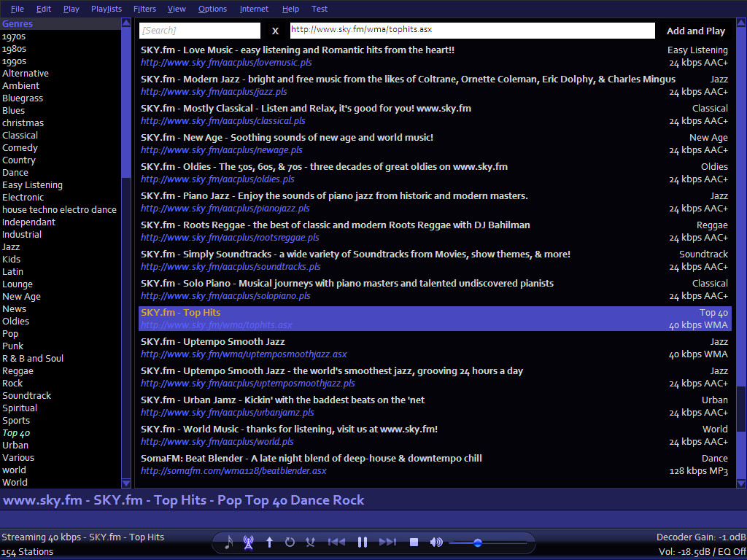
Task: Adjust the volume slider
Action: coord(488,542)
